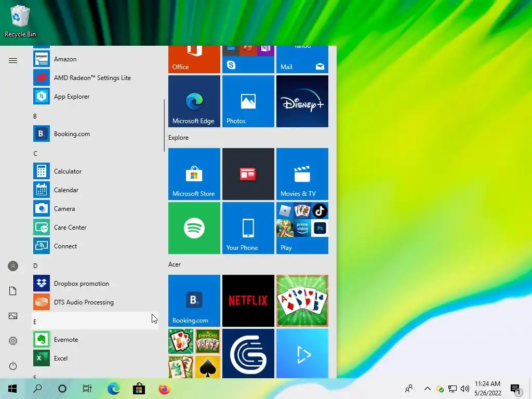Open the Action Center notifications icon
Viewport: 532px width, 399px height.
click(515, 389)
